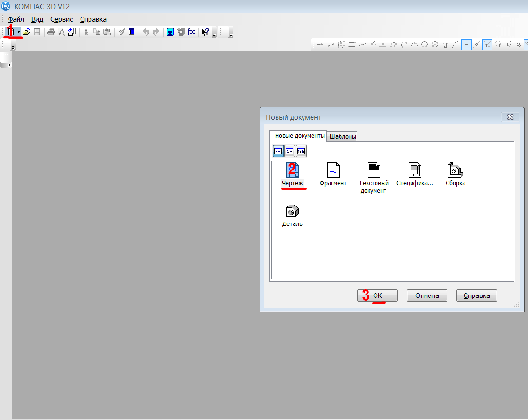
Task: Toggle the snap to grid points
Action: [x=519, y=45]
